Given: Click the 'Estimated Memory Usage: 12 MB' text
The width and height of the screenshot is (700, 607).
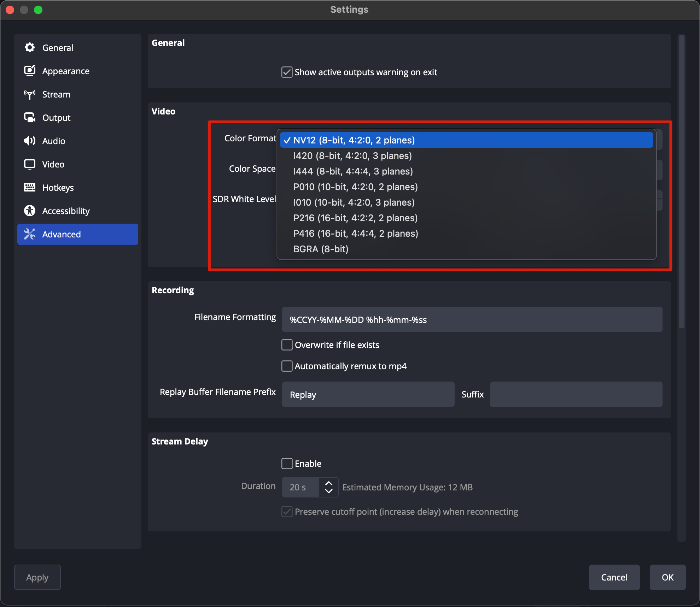Looking at the screenshot, I should [x=407, y=487].
